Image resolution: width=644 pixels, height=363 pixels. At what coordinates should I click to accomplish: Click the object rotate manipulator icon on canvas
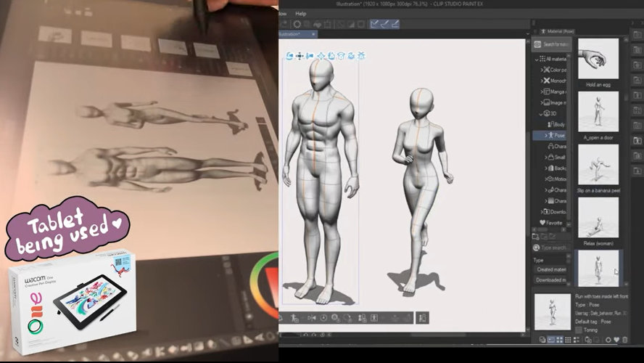pyautogui.click(x=331, y=56)
